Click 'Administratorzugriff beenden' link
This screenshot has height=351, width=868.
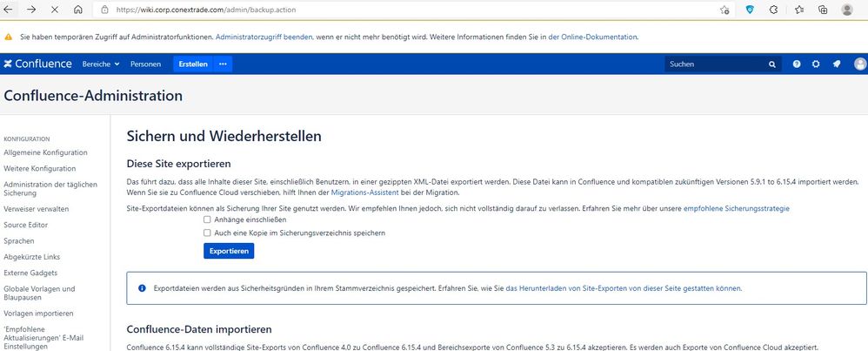[x=264, y=37]
